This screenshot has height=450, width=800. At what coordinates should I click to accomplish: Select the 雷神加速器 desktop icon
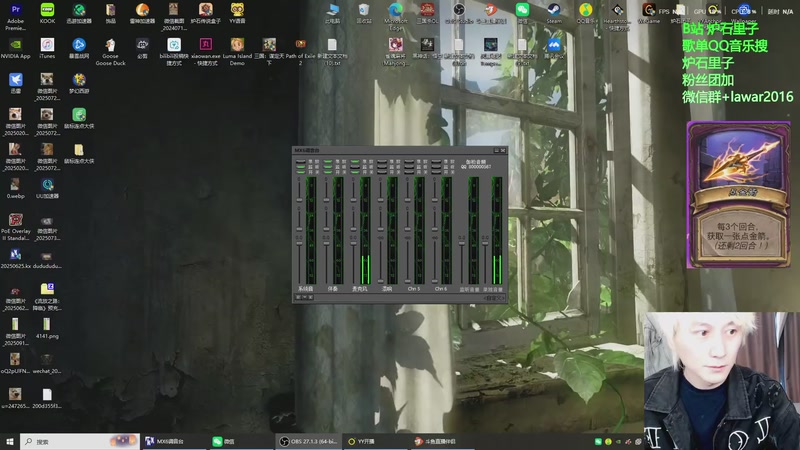(142, 14)
